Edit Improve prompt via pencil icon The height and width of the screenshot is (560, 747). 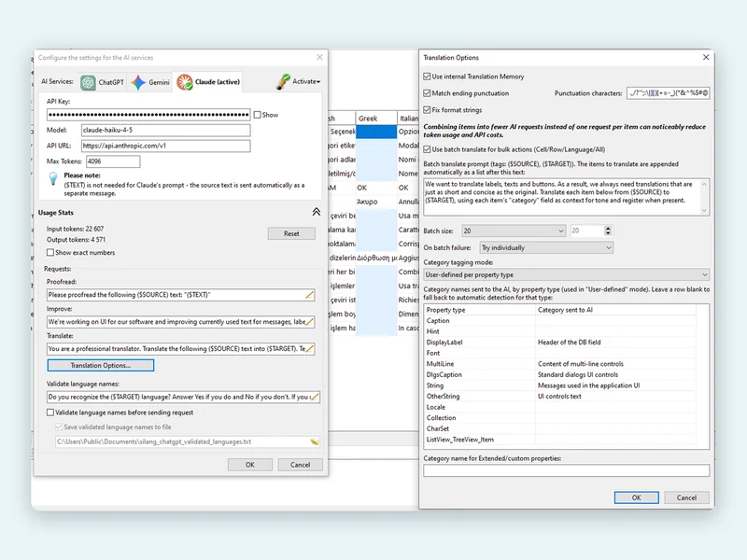pyautogui.click(x=310, y=322)
